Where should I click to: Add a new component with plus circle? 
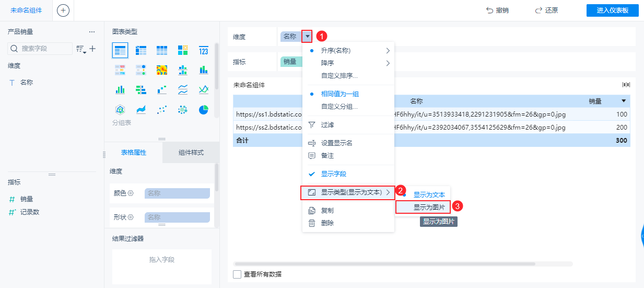coord(63,10)
